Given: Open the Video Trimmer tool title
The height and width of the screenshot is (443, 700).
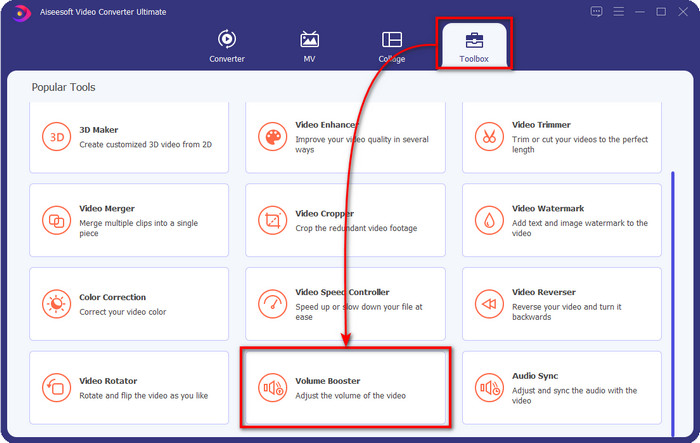Looking at the screenshot, I should pyautogui.click(x=541, y=125).
